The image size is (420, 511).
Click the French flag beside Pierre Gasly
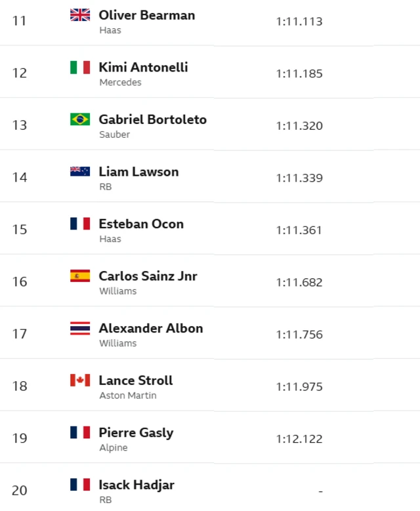pyautogui.click(x=80, y=432)
